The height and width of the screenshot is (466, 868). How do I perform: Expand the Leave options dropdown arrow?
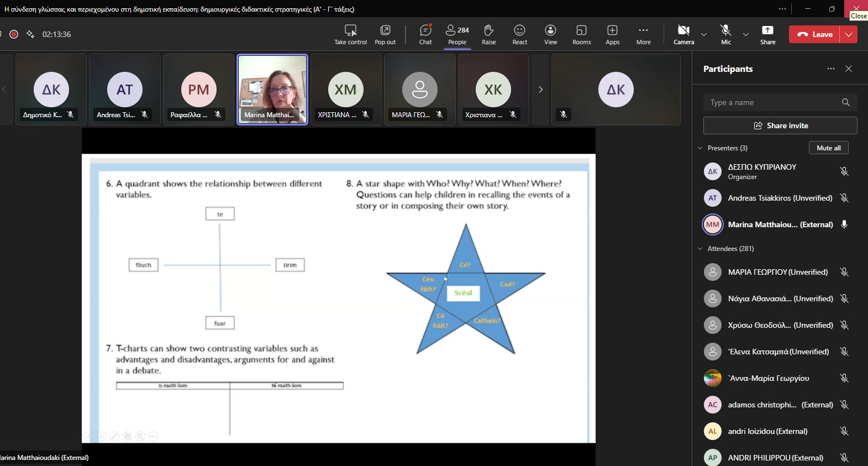849,34
